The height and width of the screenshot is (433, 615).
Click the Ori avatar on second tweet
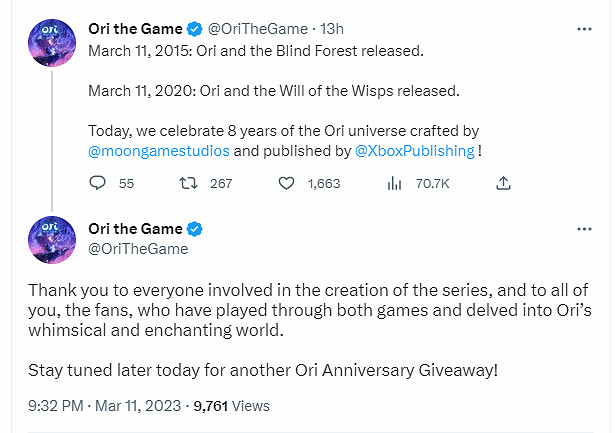pos(50,239)
